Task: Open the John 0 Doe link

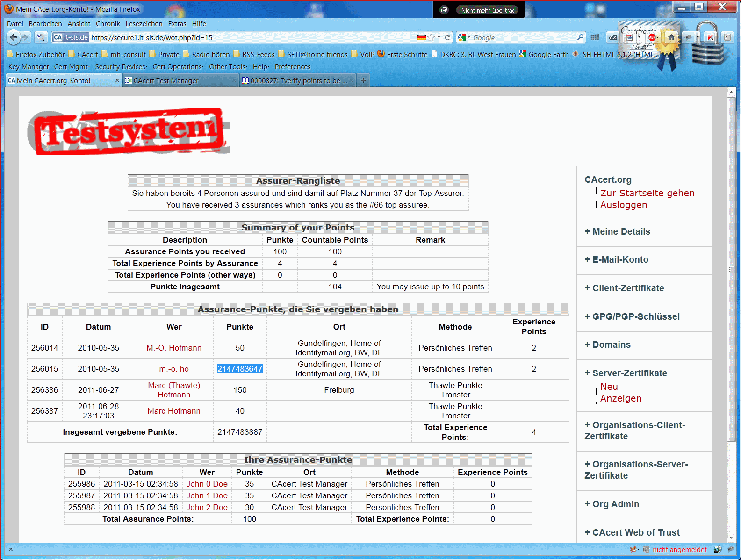Action: 207,484
